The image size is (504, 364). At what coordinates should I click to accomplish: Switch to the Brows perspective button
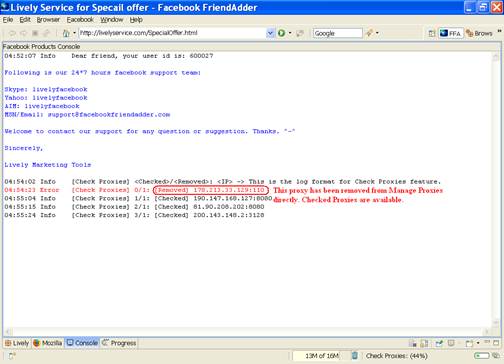tap(479, 33)
